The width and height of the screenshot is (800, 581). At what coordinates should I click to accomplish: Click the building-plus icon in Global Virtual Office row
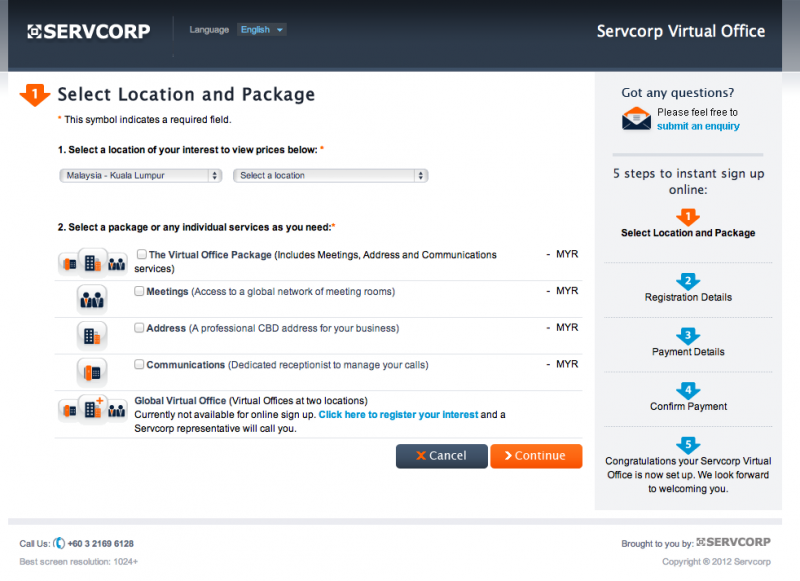point(92,409)
